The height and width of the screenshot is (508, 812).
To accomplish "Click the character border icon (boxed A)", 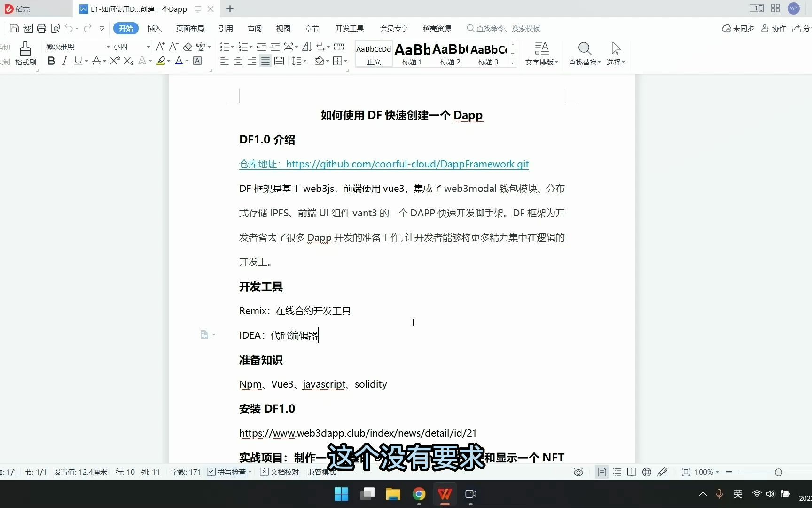I will coord(197,61).
